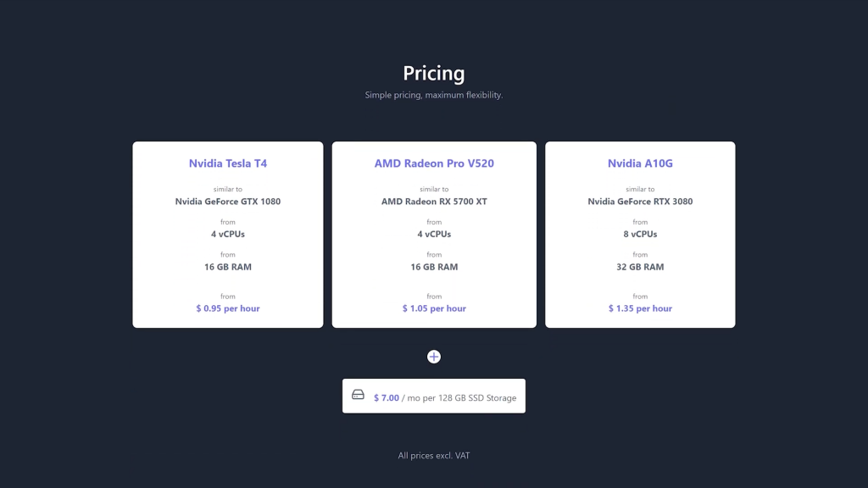Viewport: 868px width, 488px height.
Task: Click the Simple pricing, maximum flexibility subtitle
Action: coord(433,95)
